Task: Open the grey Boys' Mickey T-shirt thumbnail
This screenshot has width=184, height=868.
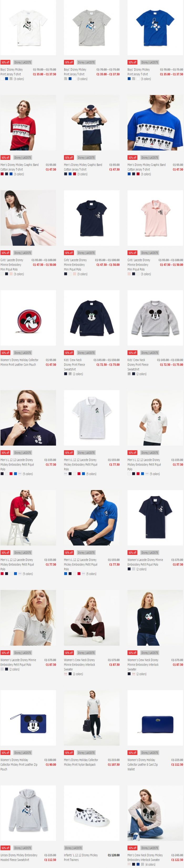Action: pyautogui.click(x=91, y=28)
